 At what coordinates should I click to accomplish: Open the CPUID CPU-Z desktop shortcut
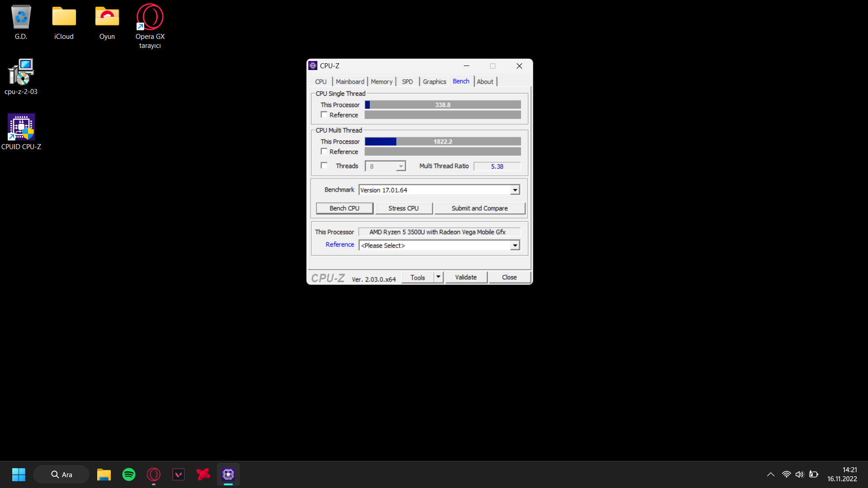tap(21, 127)
